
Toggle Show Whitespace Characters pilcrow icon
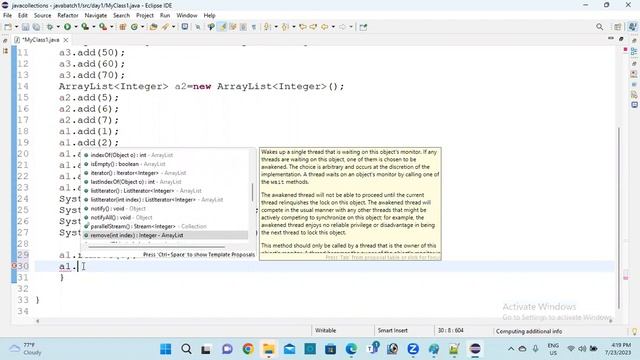pyautogui.click(x=254, y=27)
